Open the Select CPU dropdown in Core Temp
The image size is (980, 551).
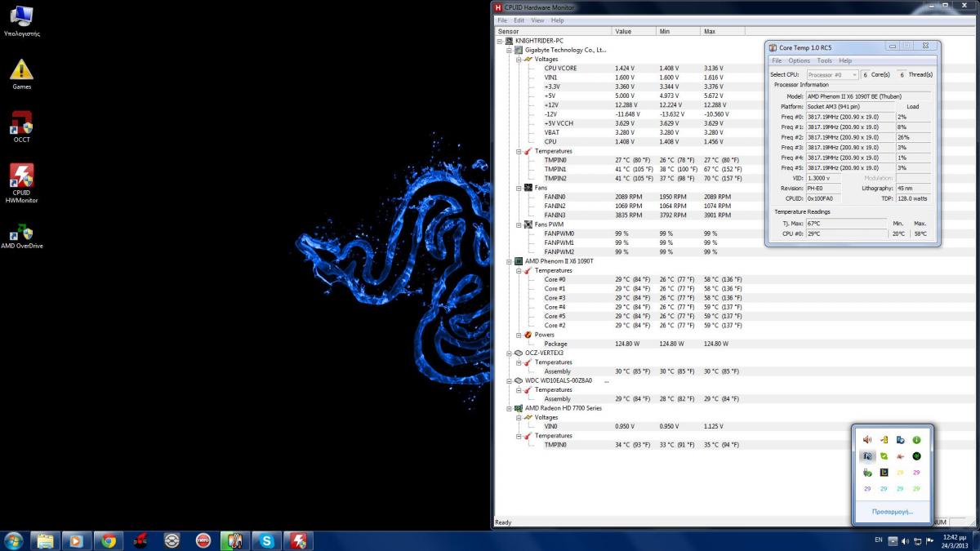click(x=832, y=74)
